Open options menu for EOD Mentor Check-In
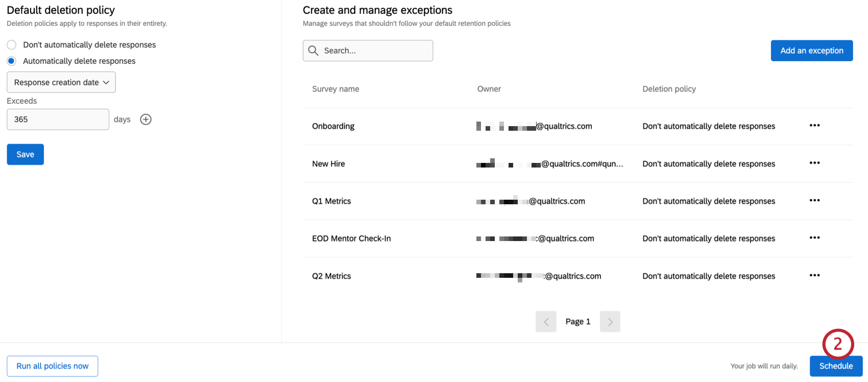 pyautogui.click(x=815, y=238)
